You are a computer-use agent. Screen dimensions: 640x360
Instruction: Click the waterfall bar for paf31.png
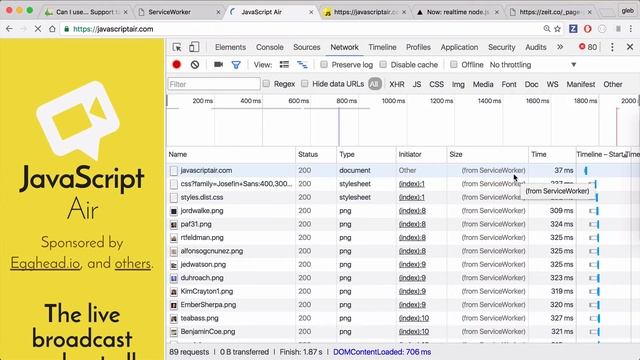pyautogui.click(x=594, y=224)
